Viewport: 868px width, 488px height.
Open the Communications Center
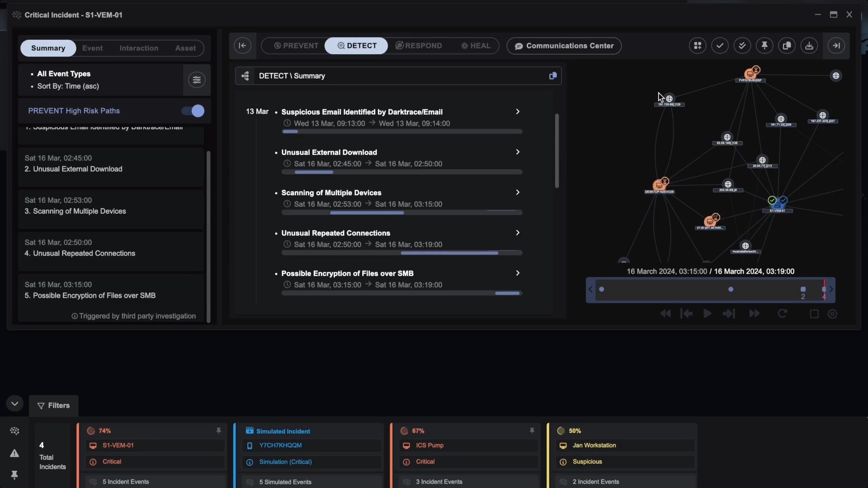pos(564,46)
